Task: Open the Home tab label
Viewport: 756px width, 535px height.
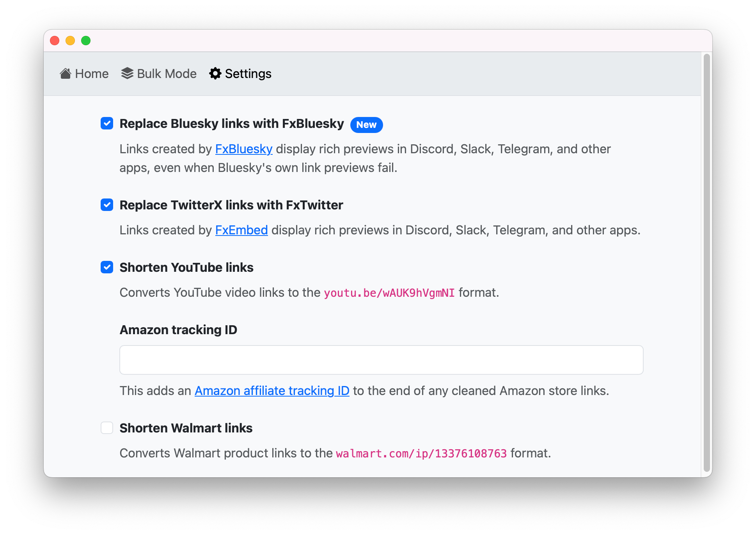Action: 92,74
